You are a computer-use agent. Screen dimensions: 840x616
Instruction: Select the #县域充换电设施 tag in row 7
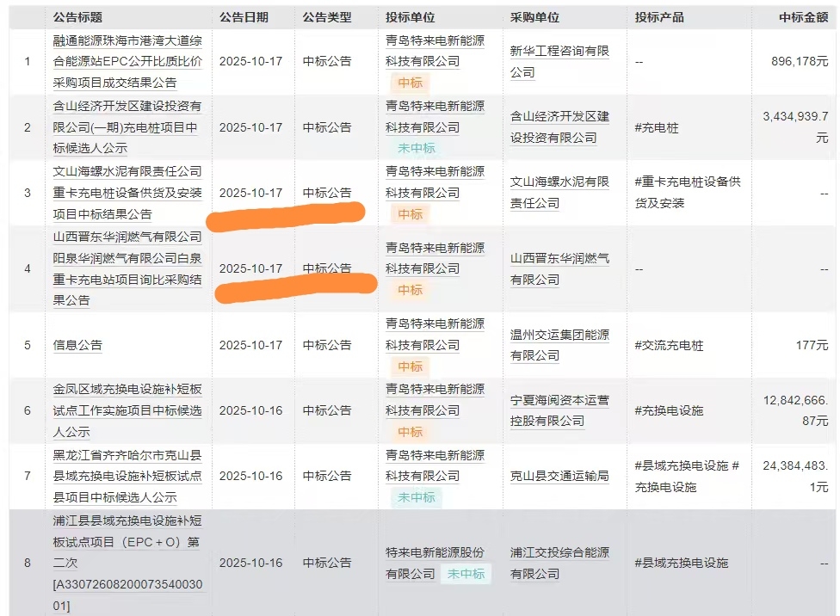click(x=682, y=465)
